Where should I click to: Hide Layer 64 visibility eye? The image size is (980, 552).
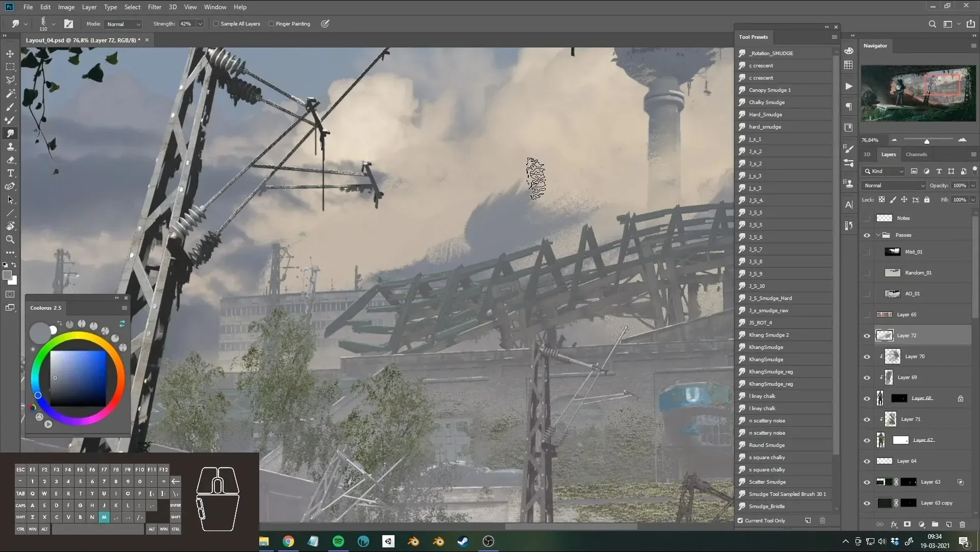[867, 461]
